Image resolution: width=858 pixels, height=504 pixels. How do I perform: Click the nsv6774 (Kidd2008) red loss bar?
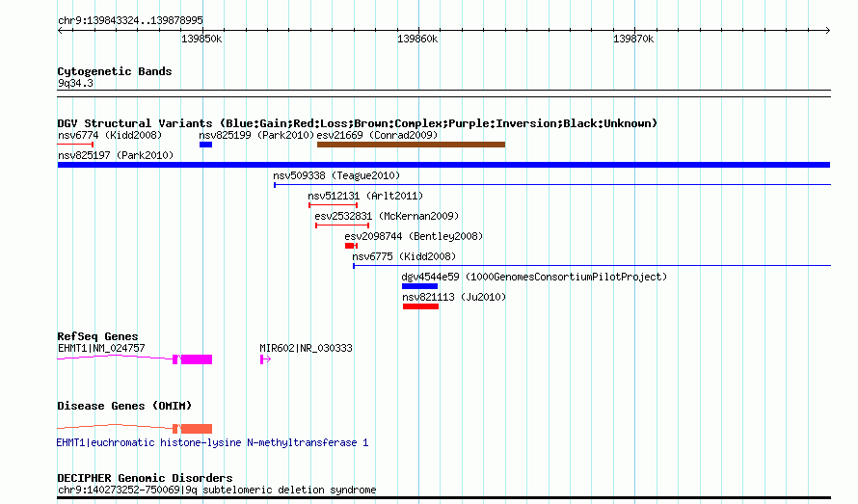75,145
